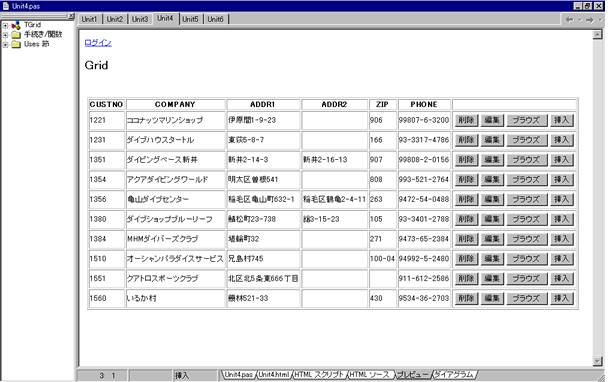This screenshot has height=382, width=608.
Task: Click the ADDR2 column header
Action: pyautogui.click(x=334, y=104)
